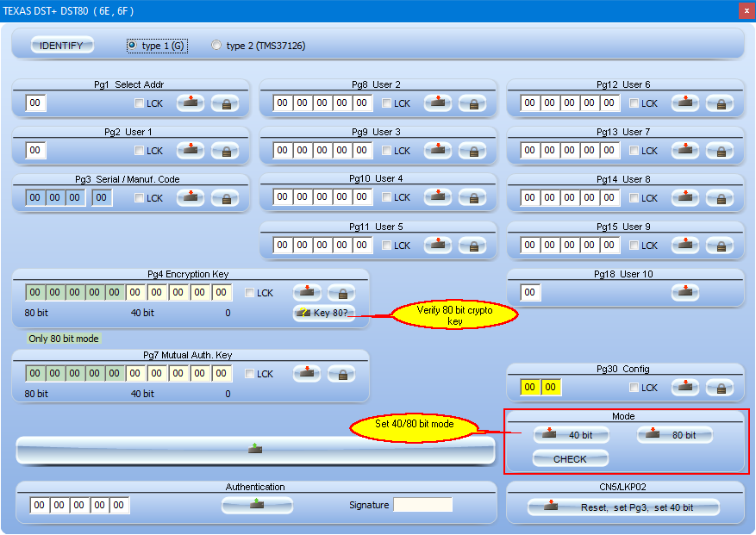This screenshot has height=535, width=756.
Task: Write the Pg4 Encryption Key
Action: (x=307, y=293)
